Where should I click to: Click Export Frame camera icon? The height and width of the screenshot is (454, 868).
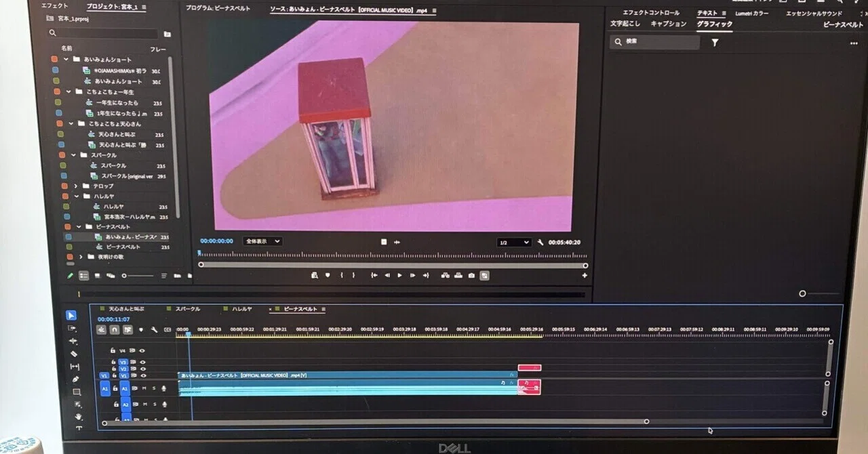tap(471, 275)
